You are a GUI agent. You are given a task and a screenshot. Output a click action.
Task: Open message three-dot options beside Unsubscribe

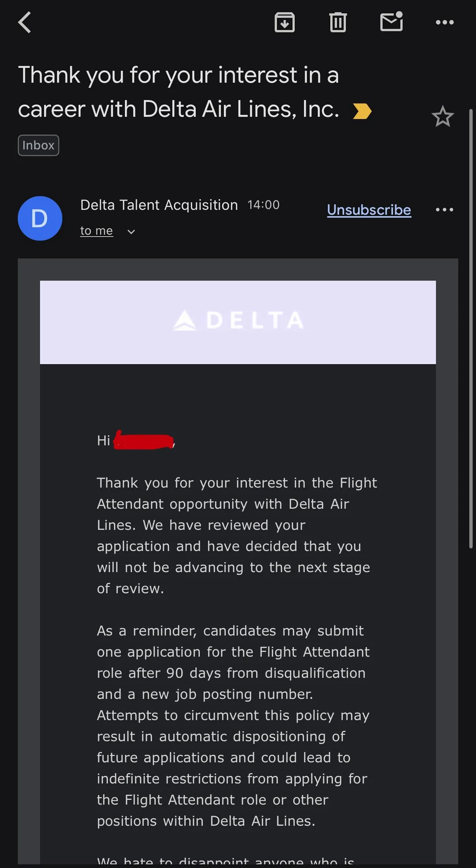coord(444,210)
